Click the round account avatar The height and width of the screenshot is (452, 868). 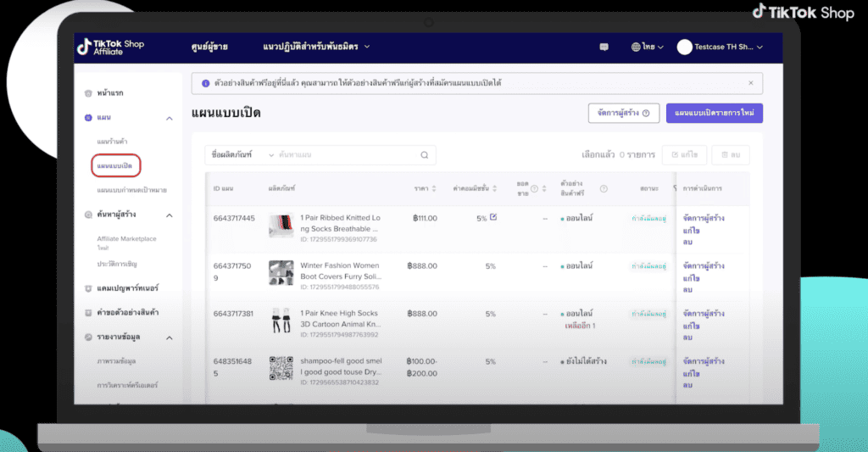pos(684,47)
